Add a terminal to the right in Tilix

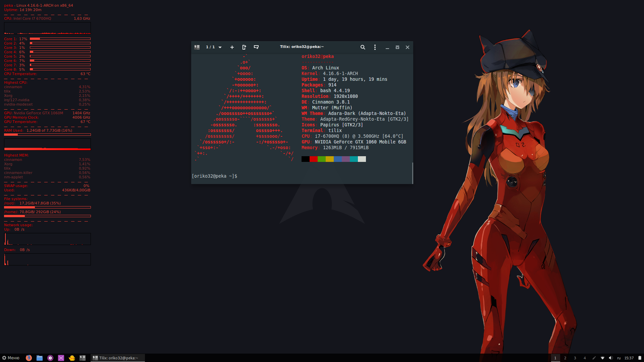[244, 47]
